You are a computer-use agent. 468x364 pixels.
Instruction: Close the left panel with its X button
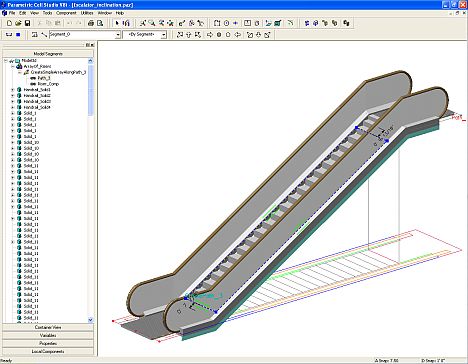[x=92, y=45]
